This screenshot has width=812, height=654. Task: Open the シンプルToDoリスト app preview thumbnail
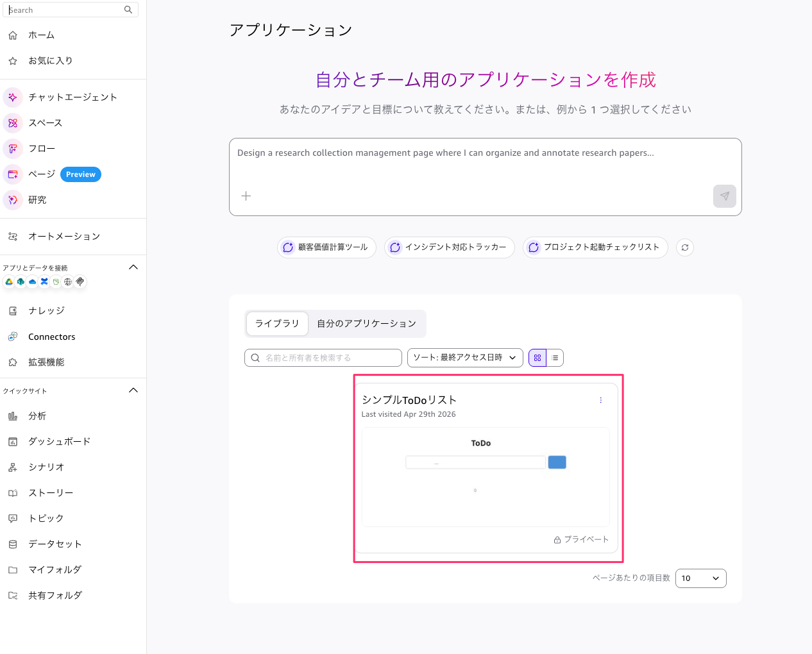[486, 476]
